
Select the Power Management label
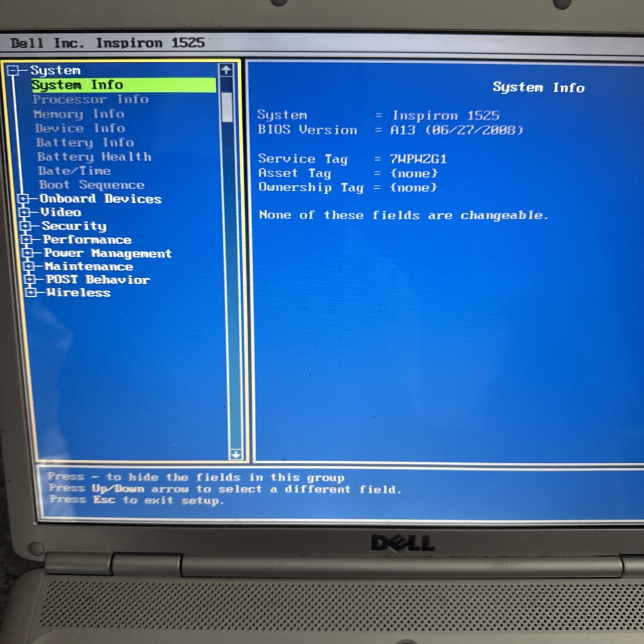click(x=108, y=253)
